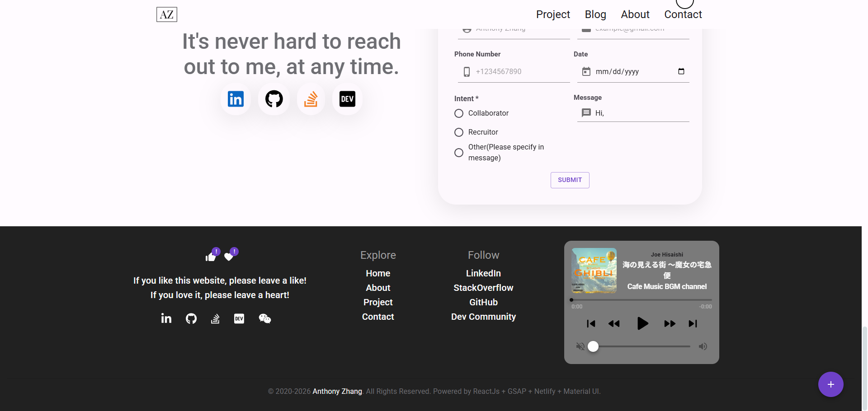Select the Collaborator radio option

pos(459,113)
